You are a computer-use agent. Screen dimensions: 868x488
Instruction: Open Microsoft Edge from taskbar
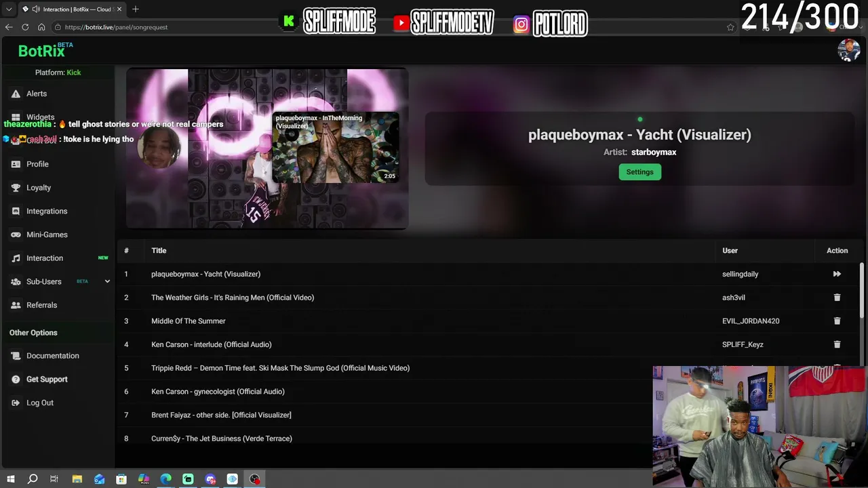(166, 479)
